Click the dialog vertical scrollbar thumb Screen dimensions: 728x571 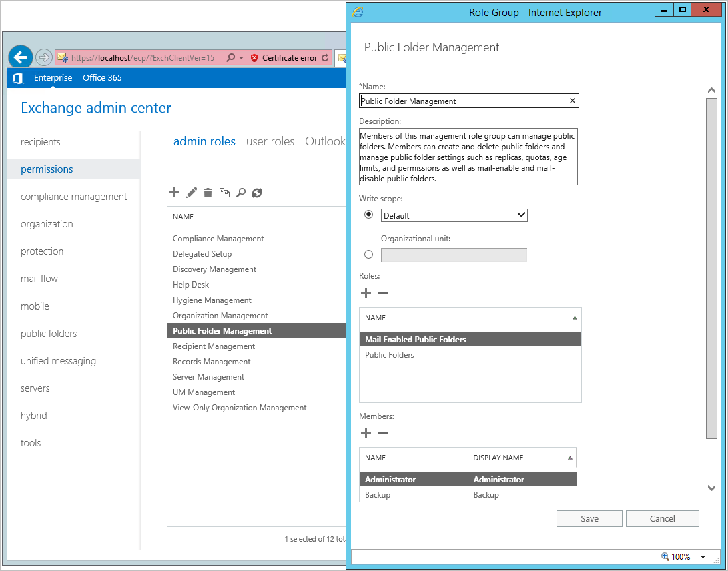711,268
